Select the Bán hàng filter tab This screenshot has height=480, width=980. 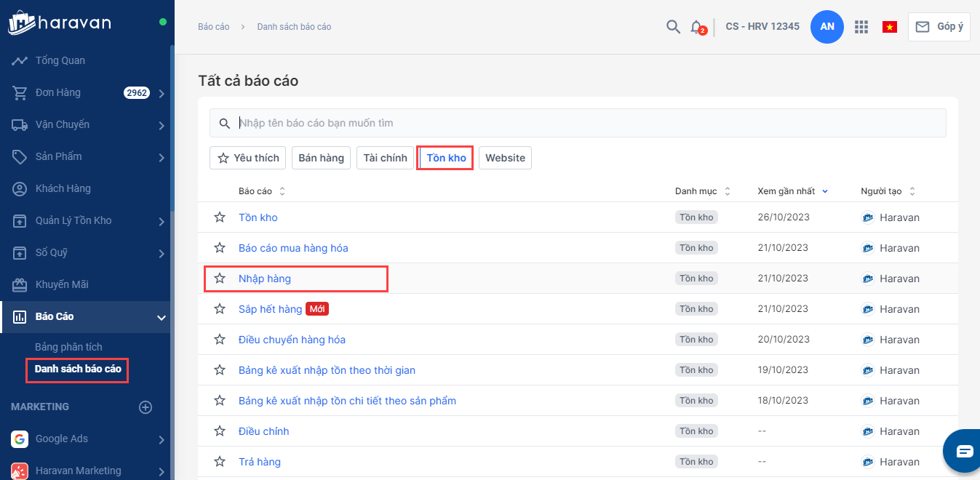coord(321,158)
